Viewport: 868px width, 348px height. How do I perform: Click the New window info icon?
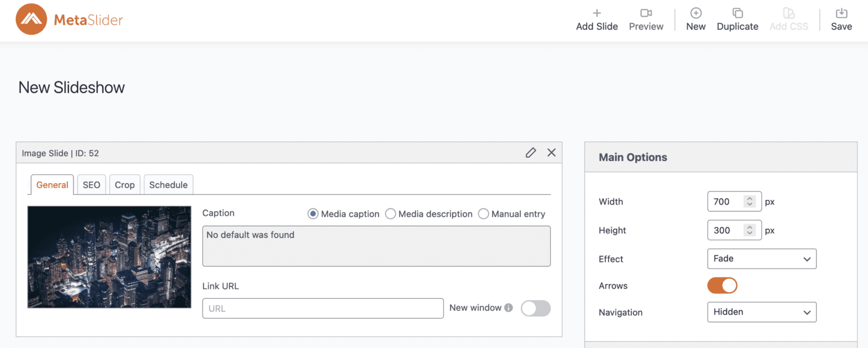(508, 307)
